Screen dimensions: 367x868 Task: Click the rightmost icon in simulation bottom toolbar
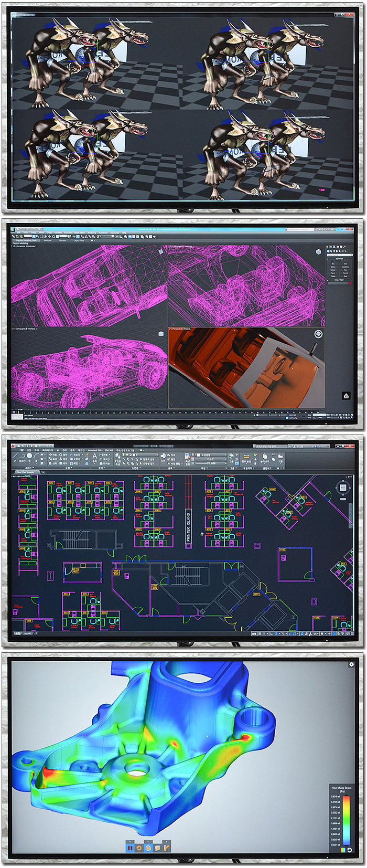click(166, 848)
